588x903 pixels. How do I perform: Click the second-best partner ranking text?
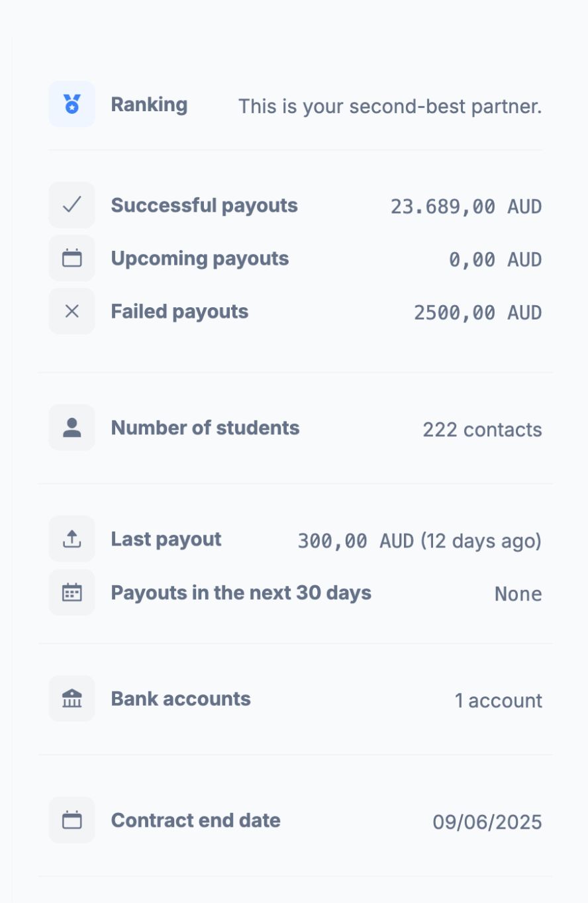[x=390, y=107]
